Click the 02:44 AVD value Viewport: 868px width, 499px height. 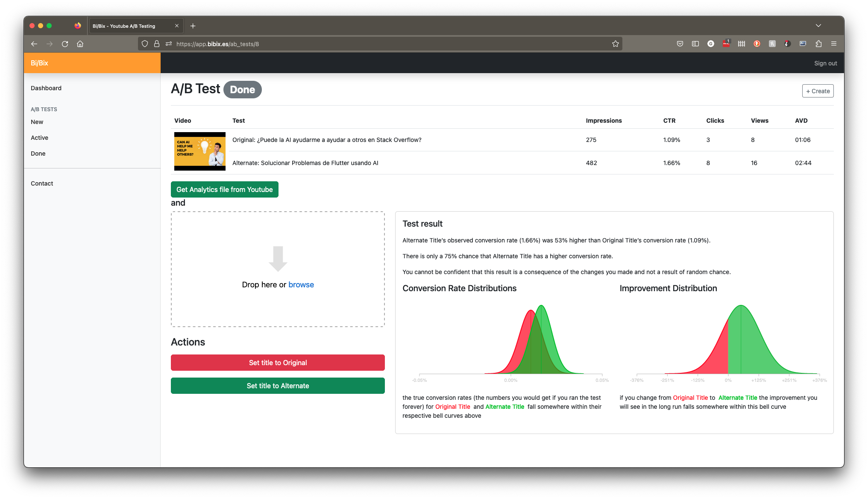coord(803,163)
